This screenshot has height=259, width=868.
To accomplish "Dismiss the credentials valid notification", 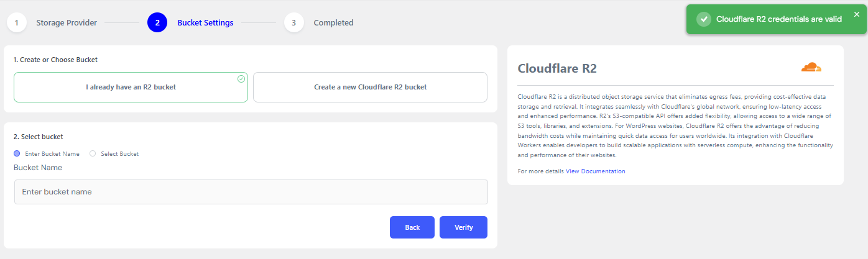I will coord(856,14).
